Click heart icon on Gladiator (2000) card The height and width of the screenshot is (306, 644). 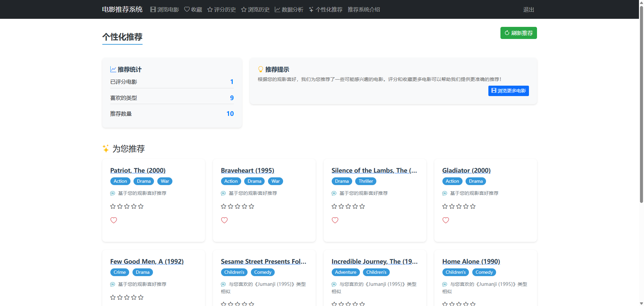pos(446,220)
